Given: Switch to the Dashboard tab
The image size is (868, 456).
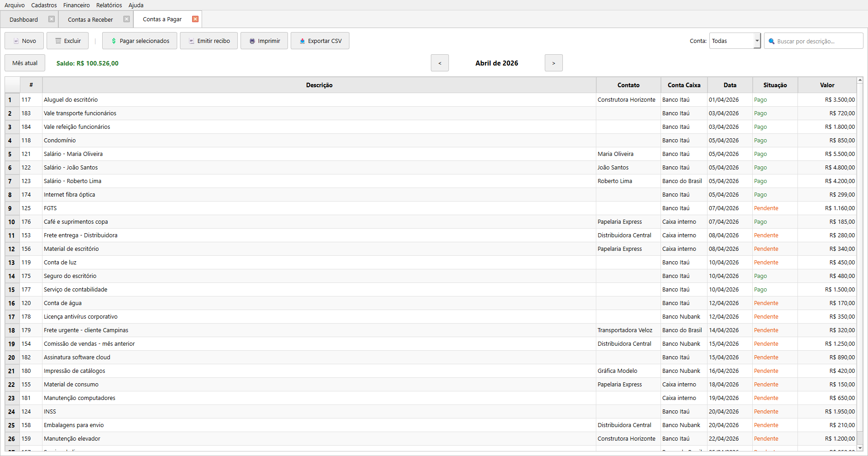Looking at the screenshot, I should coord(24,19).
